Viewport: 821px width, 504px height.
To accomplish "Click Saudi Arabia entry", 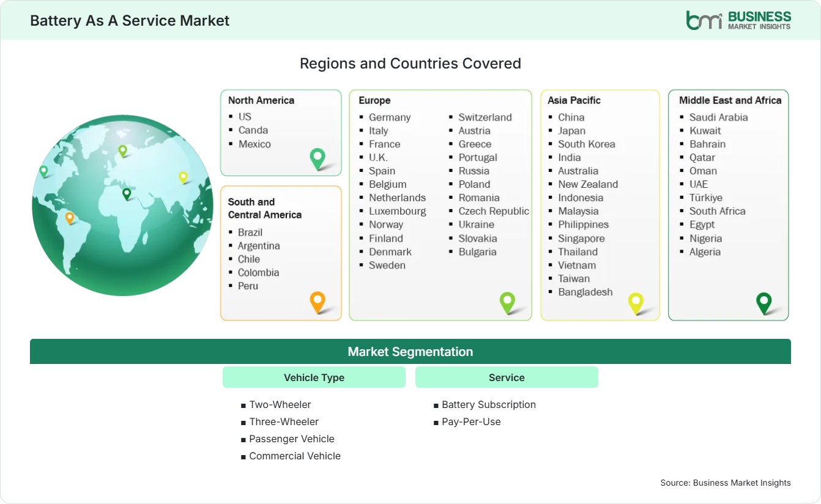I will (x=718, y=117).
